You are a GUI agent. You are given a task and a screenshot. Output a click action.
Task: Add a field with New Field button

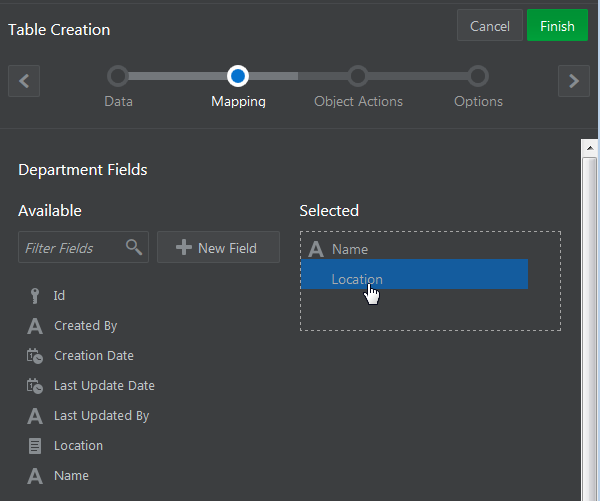(217, 248)
